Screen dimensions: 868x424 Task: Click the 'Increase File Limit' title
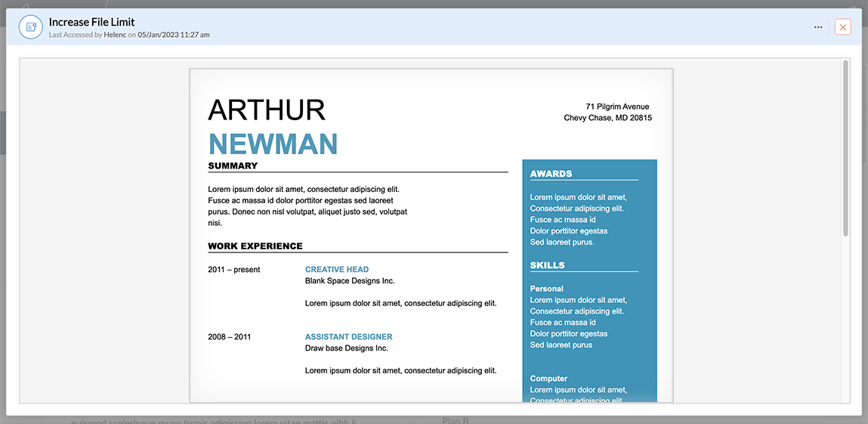[92, 22]
